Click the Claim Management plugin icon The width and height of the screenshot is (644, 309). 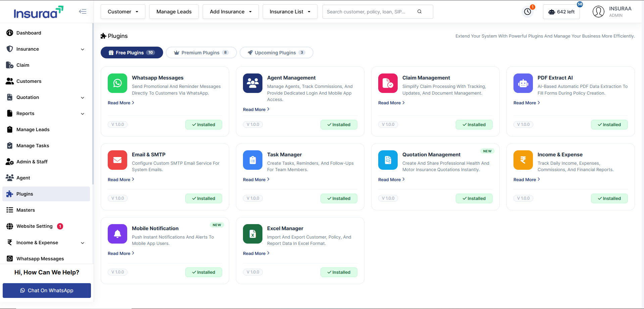388,83
